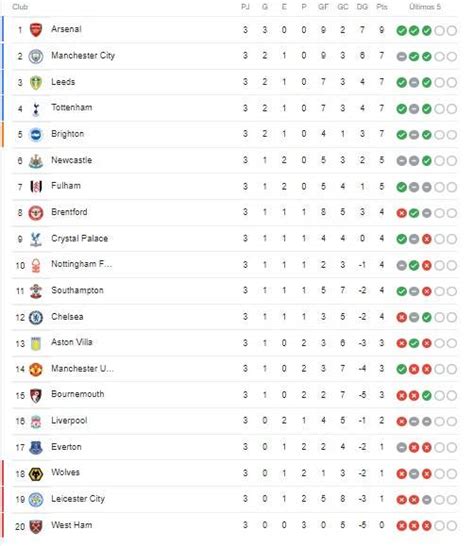The image size is (474, 546).
Task: Click the Chelsea lion crest
Action: point(36,317)
